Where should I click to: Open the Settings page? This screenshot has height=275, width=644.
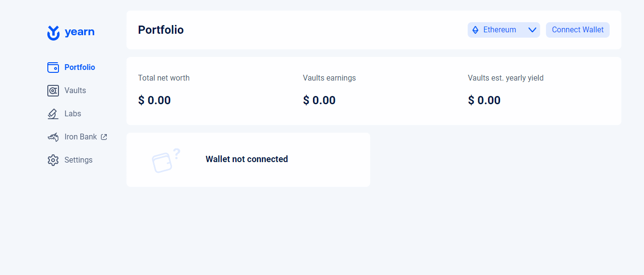pyautogui.click(x=70, y=160)
